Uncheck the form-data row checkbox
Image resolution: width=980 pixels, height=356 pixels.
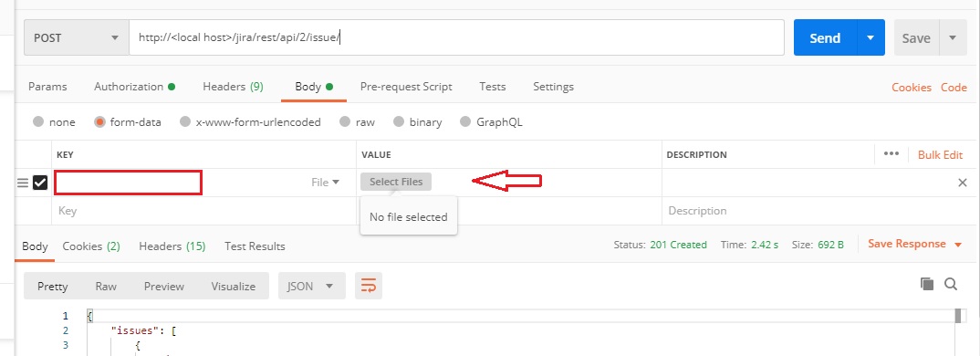tap(40, 183)
